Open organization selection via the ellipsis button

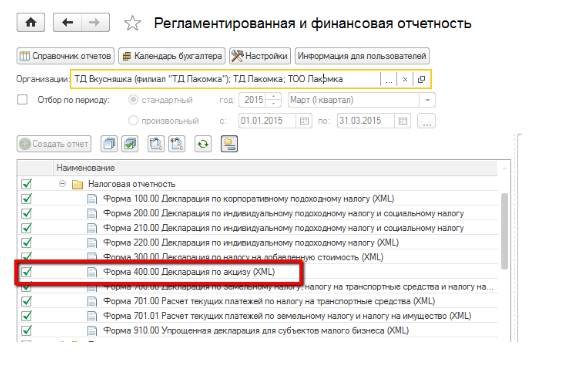coord(389,79)
